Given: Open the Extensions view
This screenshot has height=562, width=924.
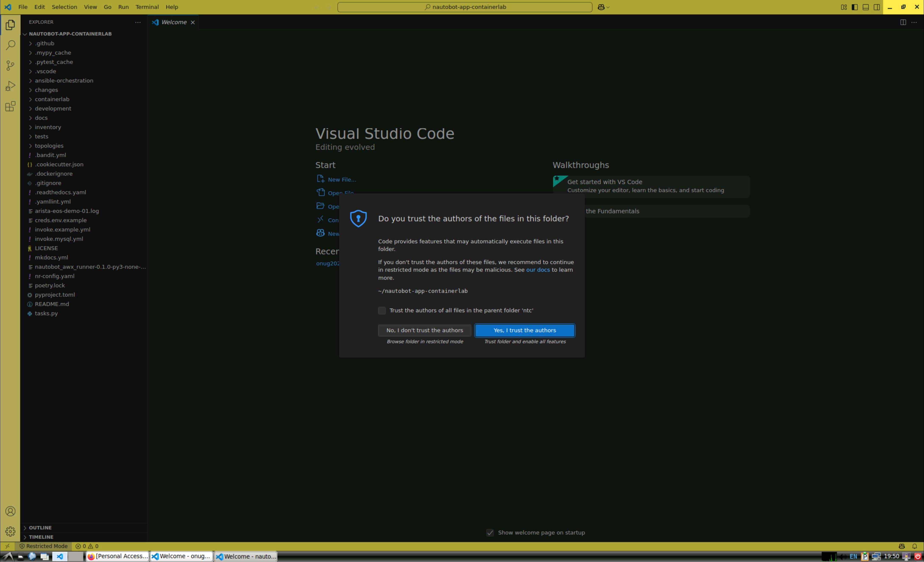Looking at the screenshot, I should point(10,106).
